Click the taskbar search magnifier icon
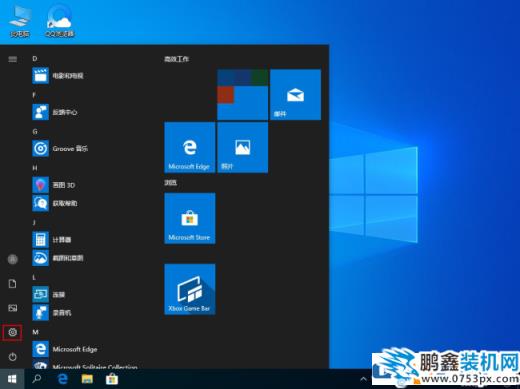 (37, 379)
